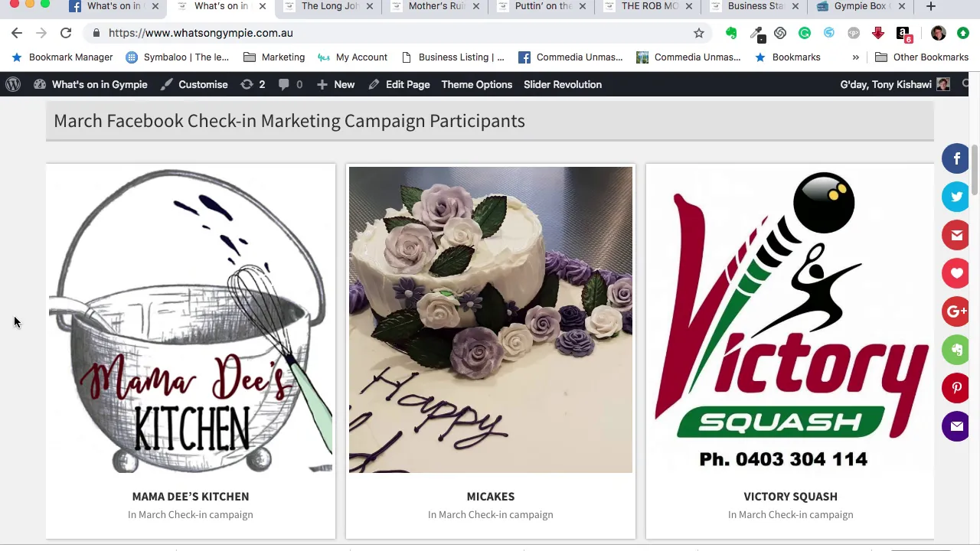Viewport: 980px width, 551px height.
Task: Open the grey <p> extension icon
Action: click(x=854, y=33)
